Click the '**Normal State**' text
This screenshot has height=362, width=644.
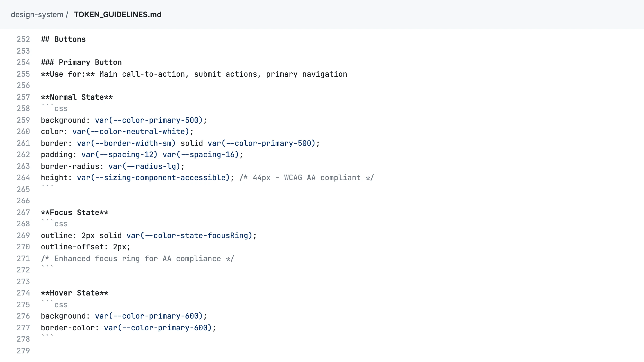[x=77, y=97]
